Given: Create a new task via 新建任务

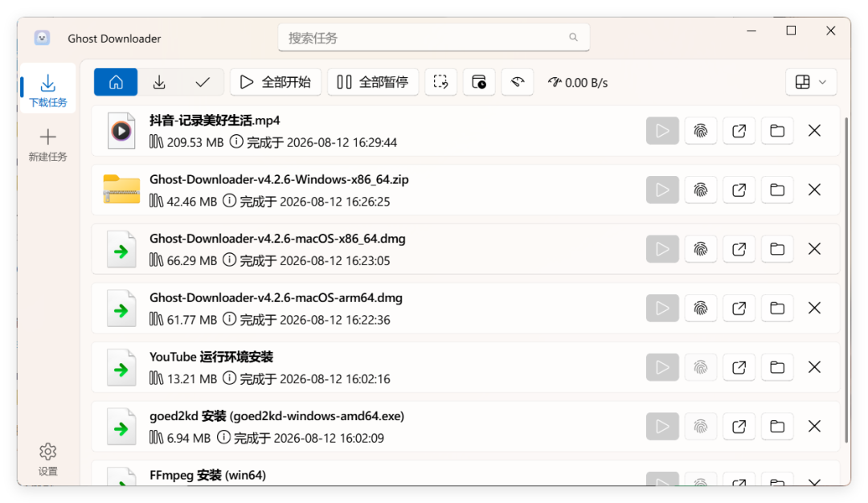Looking at the screenshot, I should 47,145.
